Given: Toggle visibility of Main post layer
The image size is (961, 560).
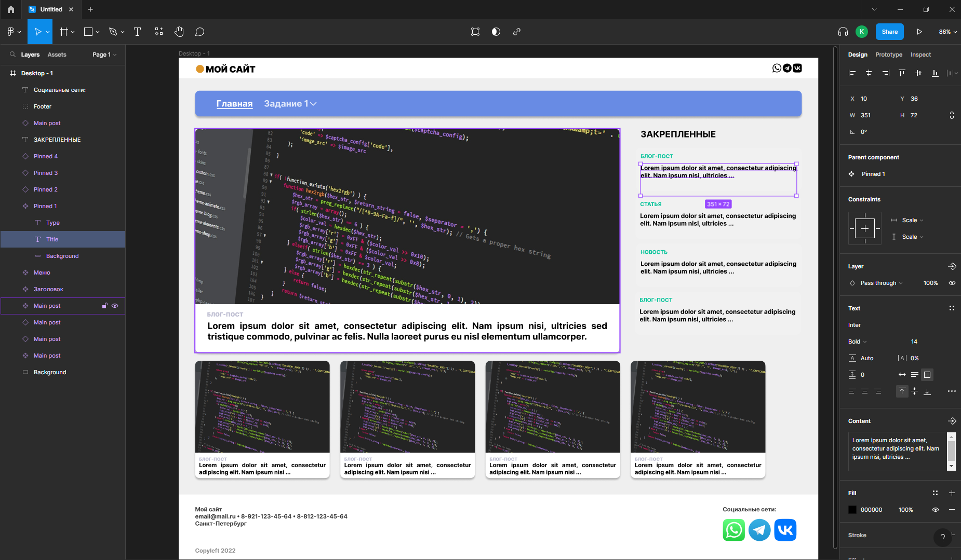Looking at the screenshot, I should point(115,306).
